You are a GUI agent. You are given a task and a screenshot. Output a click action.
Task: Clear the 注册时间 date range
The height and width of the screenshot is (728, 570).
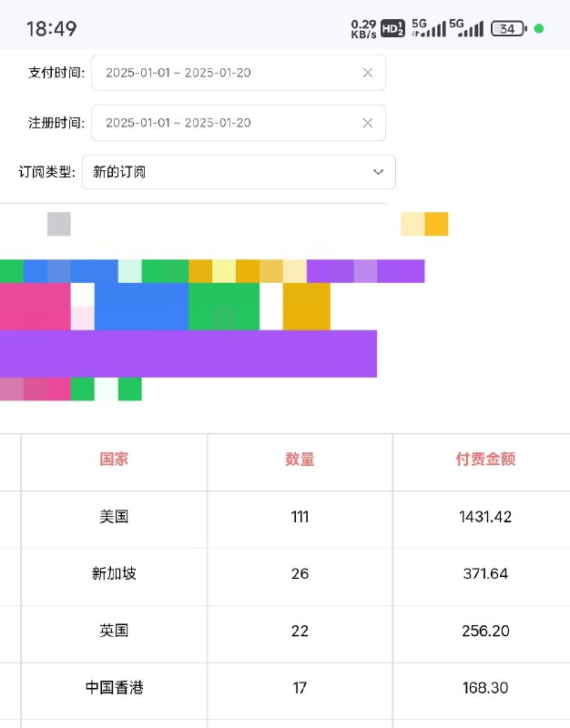pyautogui.click(x=368, y=123)
